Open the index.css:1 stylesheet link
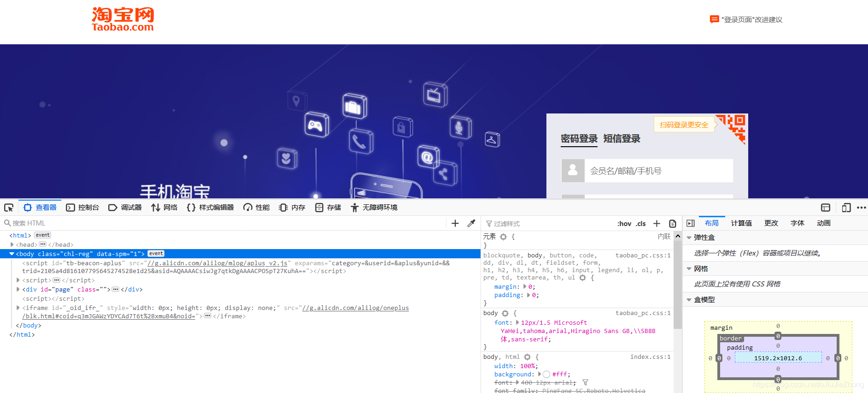Viewport: 868px width, 393px height. pyautogui.click(x=651, y=357)
